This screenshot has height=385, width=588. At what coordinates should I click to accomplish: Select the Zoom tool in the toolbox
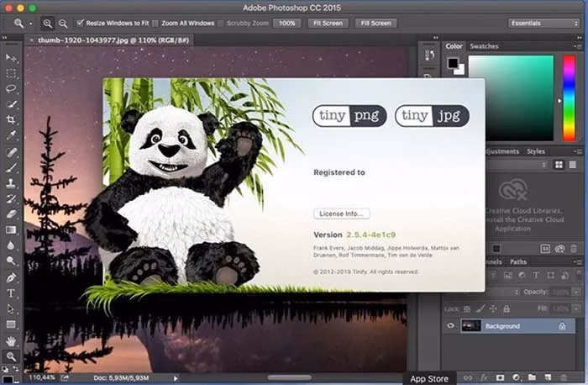click(11, 356)
